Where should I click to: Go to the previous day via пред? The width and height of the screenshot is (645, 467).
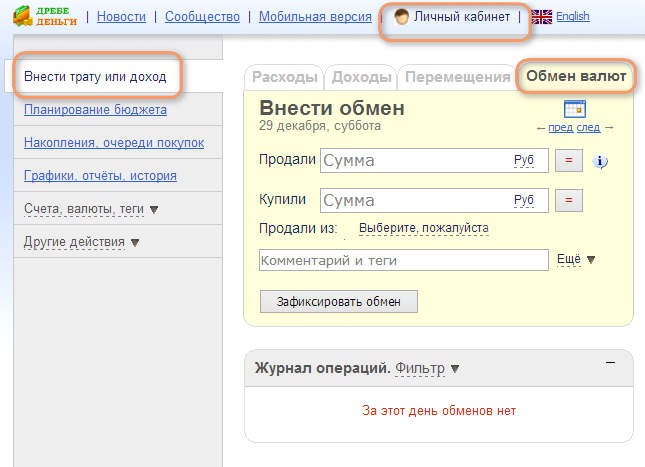tap(559, 127)
